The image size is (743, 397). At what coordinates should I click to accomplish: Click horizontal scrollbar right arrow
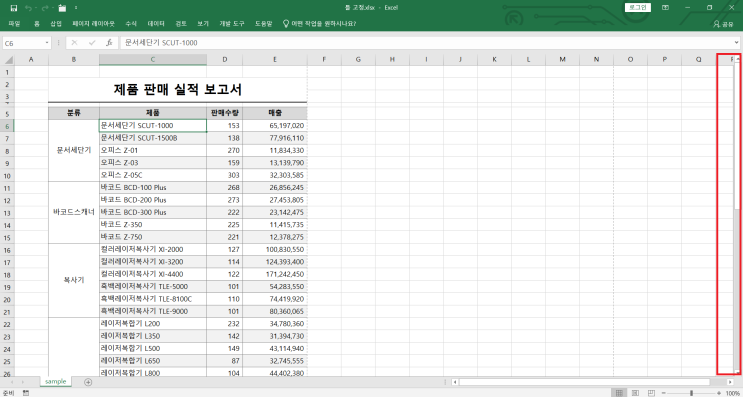(x=730, y=382)
